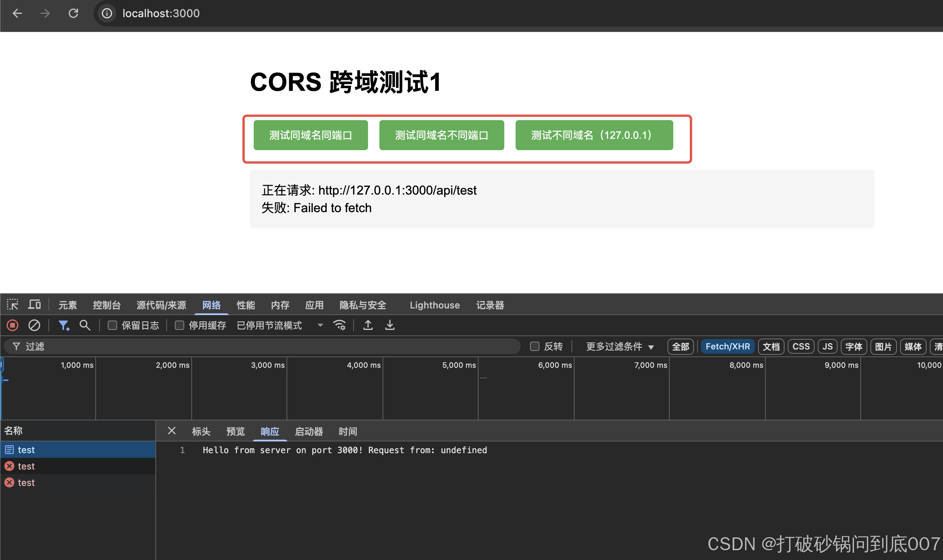Screen dimensions: 943x560
Task: Enable the 保留日志 checkbox
Action: pyautogui.click(x=112, y=325)
